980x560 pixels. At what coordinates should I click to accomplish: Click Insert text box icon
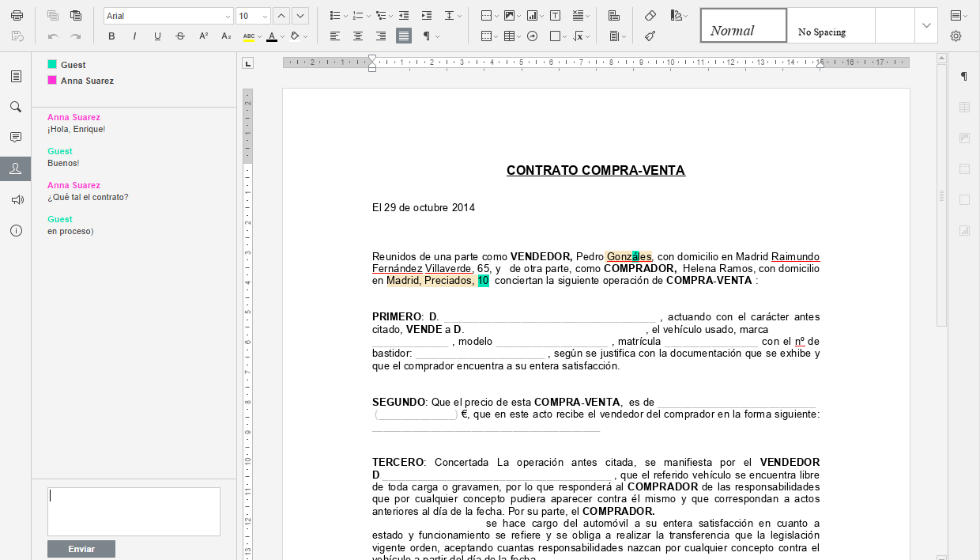[x=556, y=16]
